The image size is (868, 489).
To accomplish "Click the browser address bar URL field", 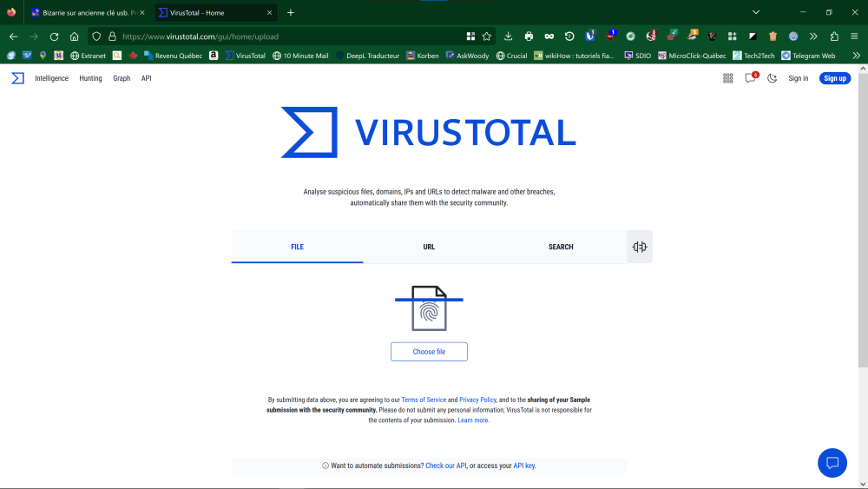I will coord(286,36).
